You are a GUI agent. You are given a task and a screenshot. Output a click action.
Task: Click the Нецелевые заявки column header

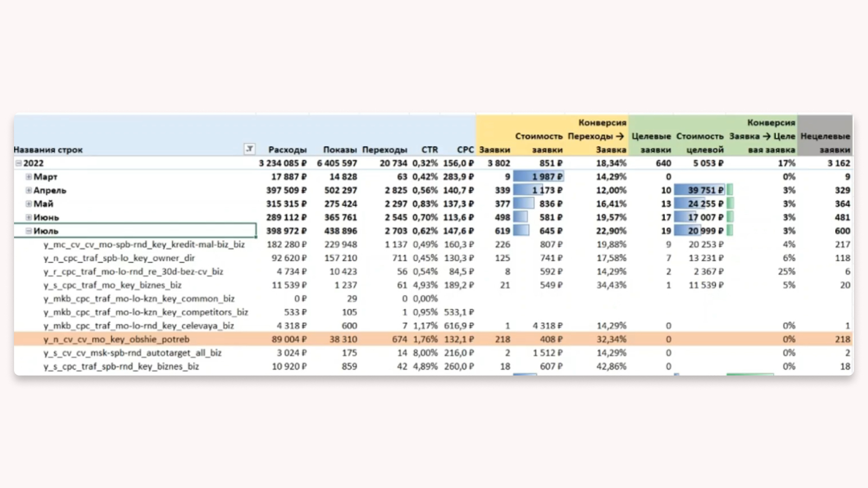pyautogui.click(x=825, y=143)
